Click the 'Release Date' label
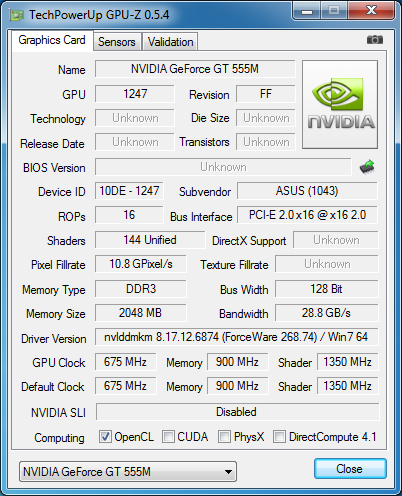Viewport: 402px width, 496px height. pyautogui.click(x=52, y=144)
